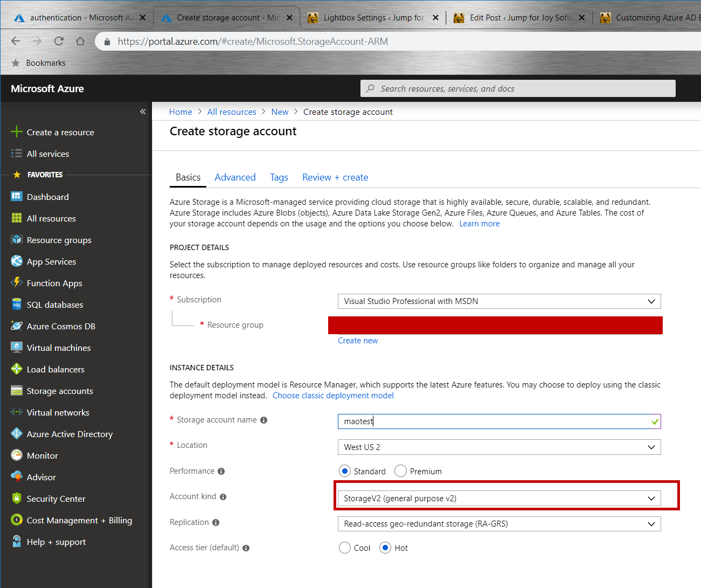Click the Bookmarks star in bookmarks bar
This screenshot has width=701, height=588.
(x=16, y=63)
